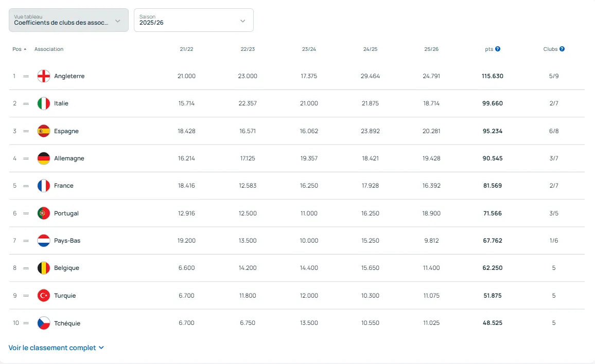Open the Clubs help info icon

click(x=562, y=49)
